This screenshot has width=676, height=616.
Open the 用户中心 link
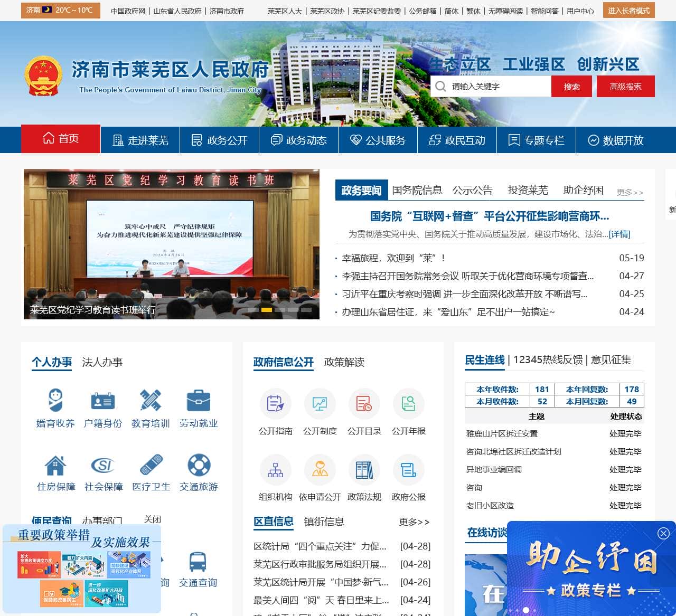coord(580,11)
